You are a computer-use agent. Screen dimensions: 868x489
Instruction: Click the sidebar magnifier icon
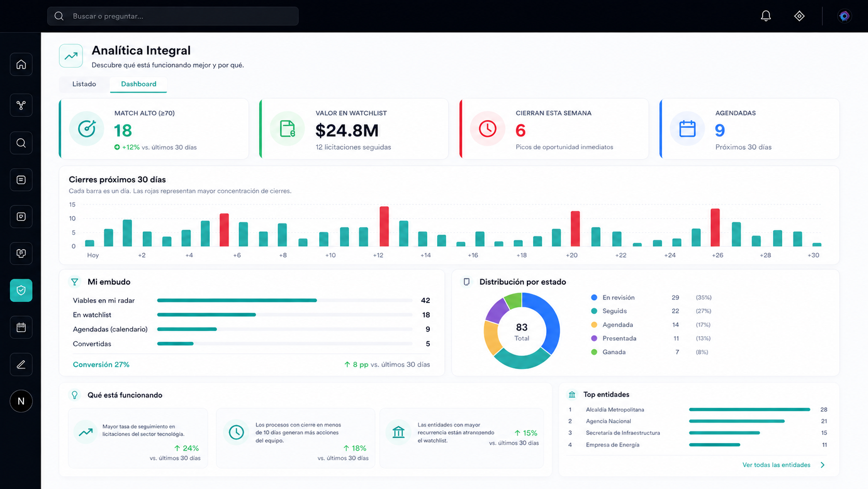click(x=21, y=143)
